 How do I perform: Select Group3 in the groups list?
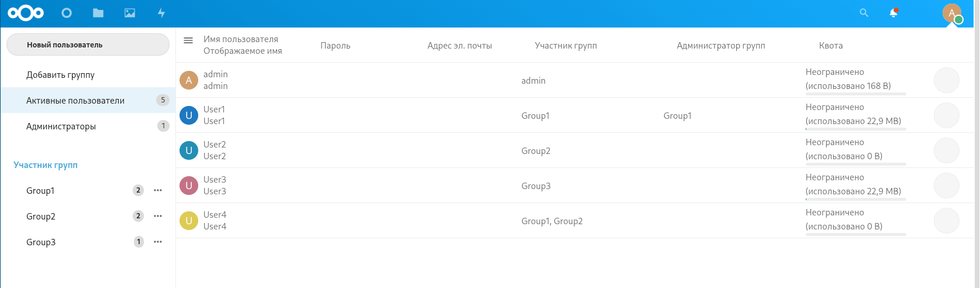[41, 242]
